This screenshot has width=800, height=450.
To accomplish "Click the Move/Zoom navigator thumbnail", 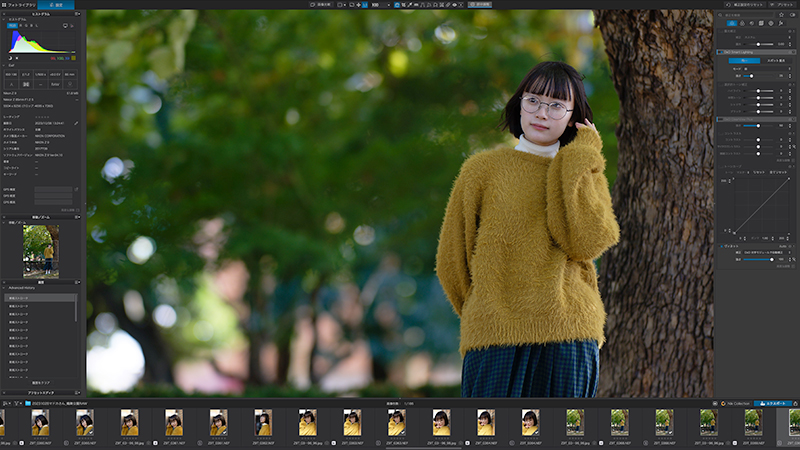I will click(41, 252).
